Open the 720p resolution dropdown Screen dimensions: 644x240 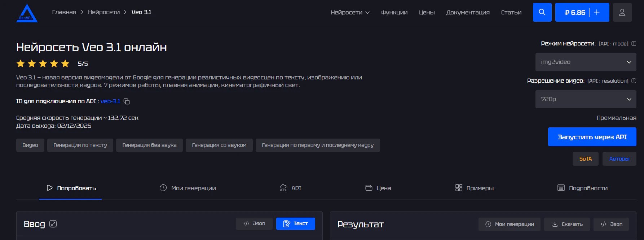[x=586, y=99]
